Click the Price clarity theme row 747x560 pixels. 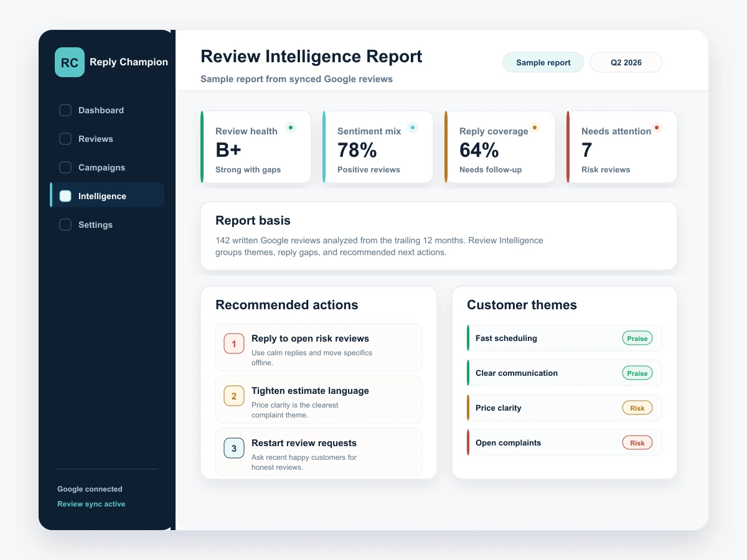point(565,408)
